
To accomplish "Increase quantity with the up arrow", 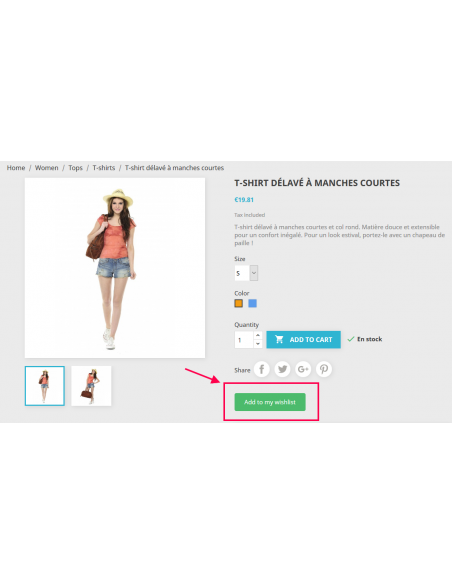I will coord(258,335).
